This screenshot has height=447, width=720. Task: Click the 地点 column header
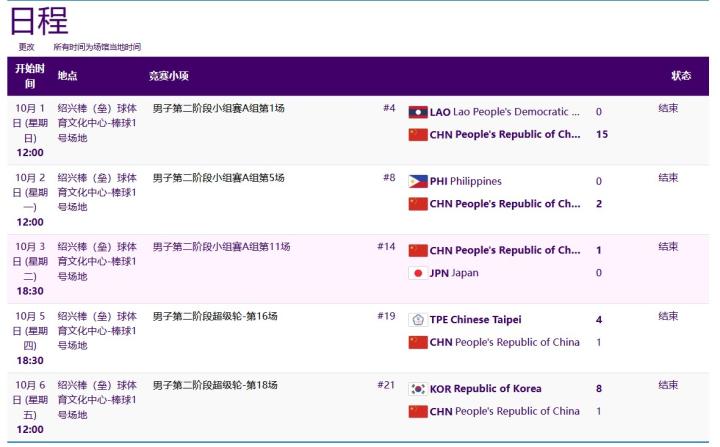[67, 76]
